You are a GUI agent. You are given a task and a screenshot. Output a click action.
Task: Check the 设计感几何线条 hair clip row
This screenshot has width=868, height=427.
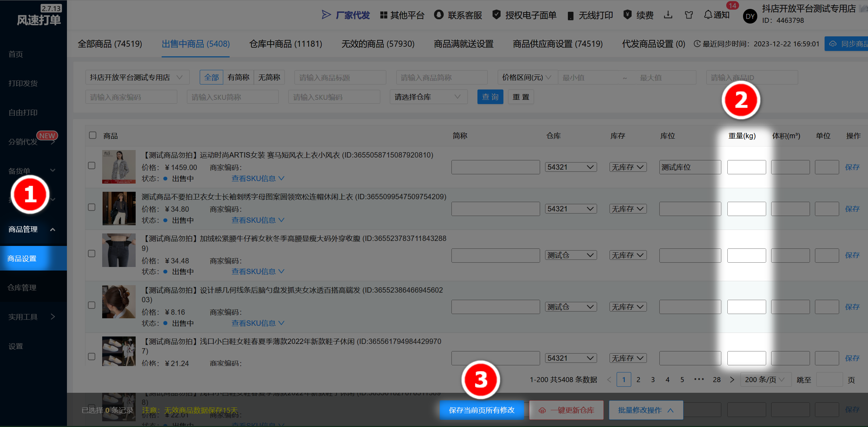click(92, 305)
